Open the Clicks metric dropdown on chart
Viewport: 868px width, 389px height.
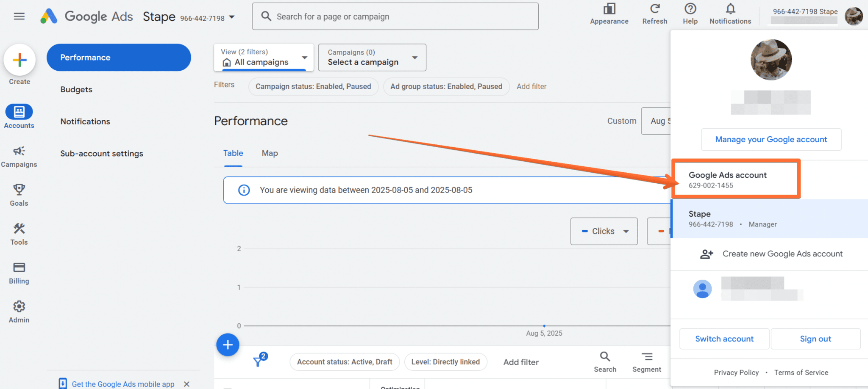click(x=604, y=231)
